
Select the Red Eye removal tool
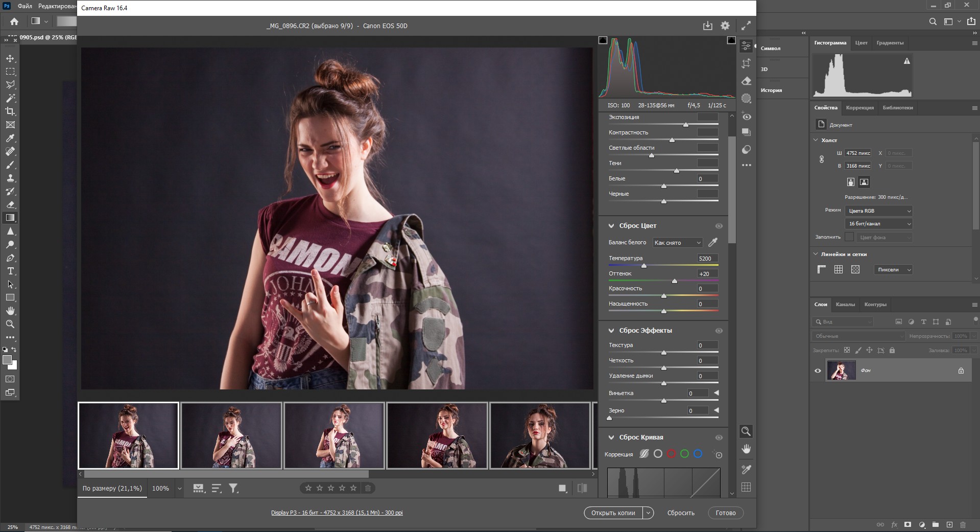point(746,117)
